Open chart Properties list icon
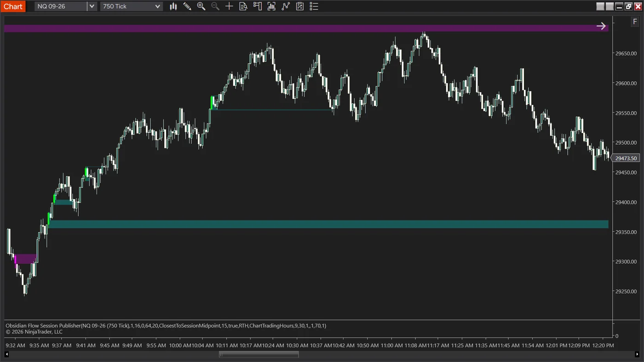 click(314, 6)
